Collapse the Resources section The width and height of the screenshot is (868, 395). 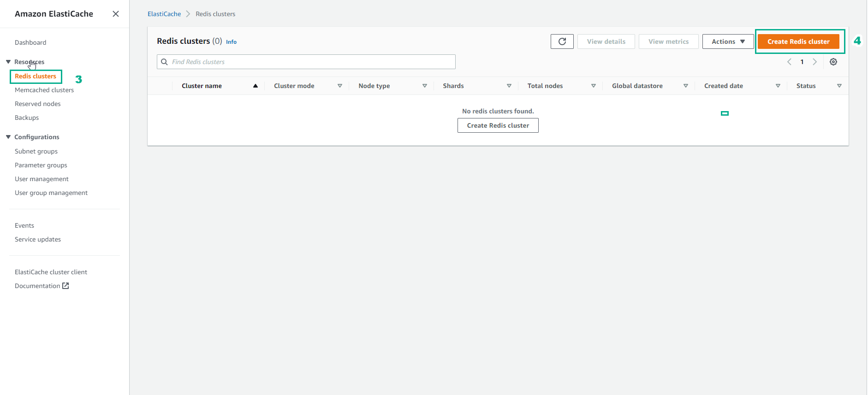coord(8,62)
